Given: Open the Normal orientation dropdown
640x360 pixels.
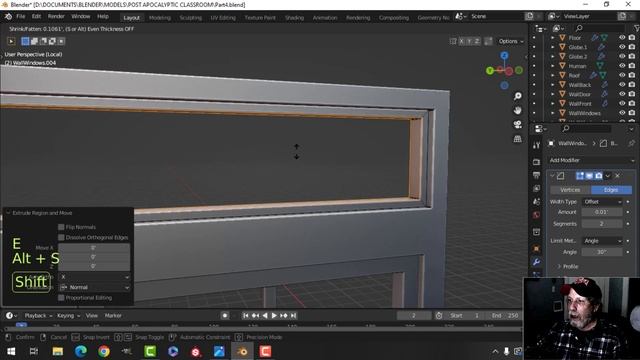Looking at the screenshot, I should [x=94, y=287].
